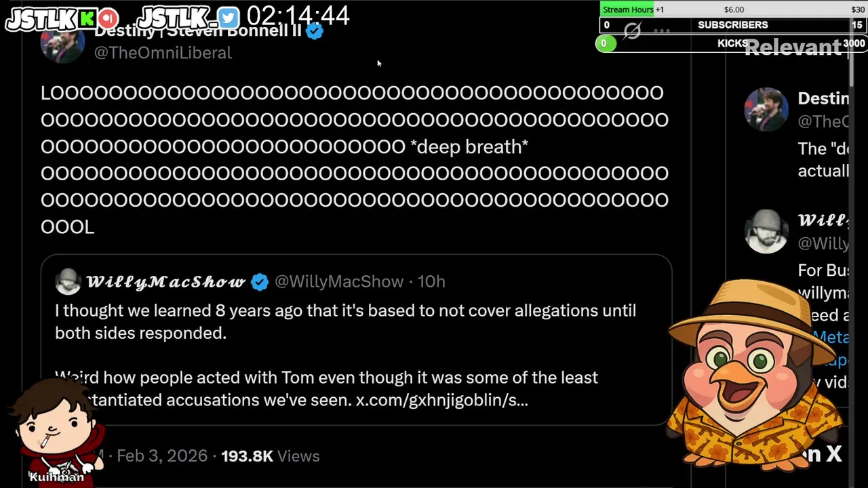
Task: Click the Subscribers goal bar
Action: point(732,25)
